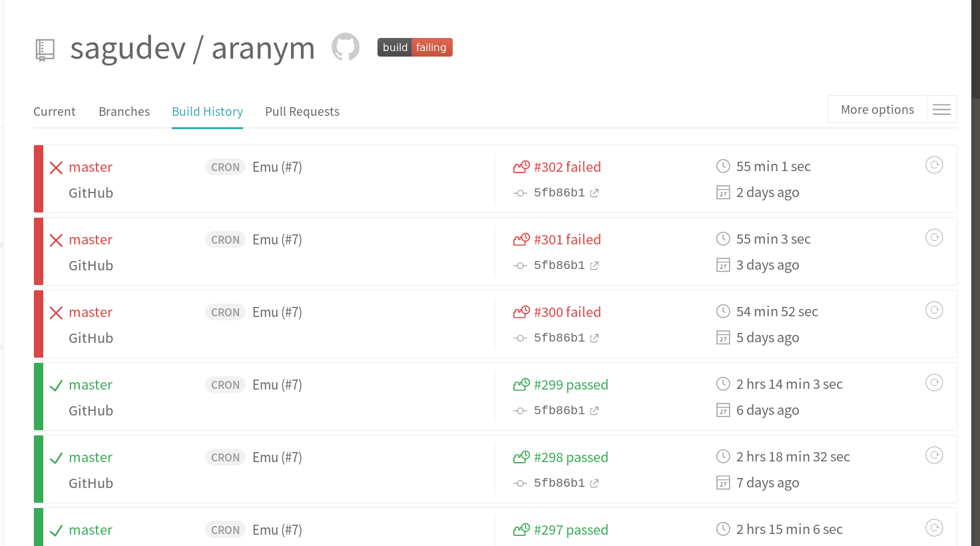Click the branch icon next to #300 failed
The width and height of the screenshot is (980, 546).
(x=521, y=311)
